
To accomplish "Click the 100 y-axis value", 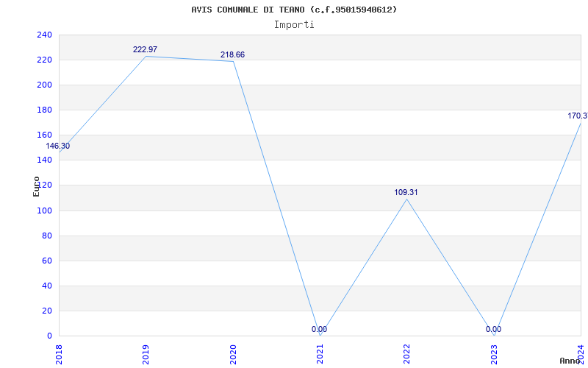I will pos(44,210).
